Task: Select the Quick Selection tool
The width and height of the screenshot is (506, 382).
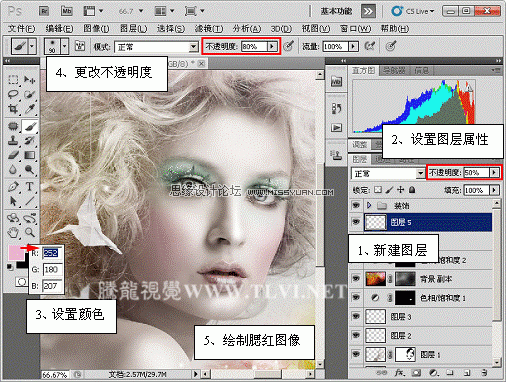Action: coord(30,94)
